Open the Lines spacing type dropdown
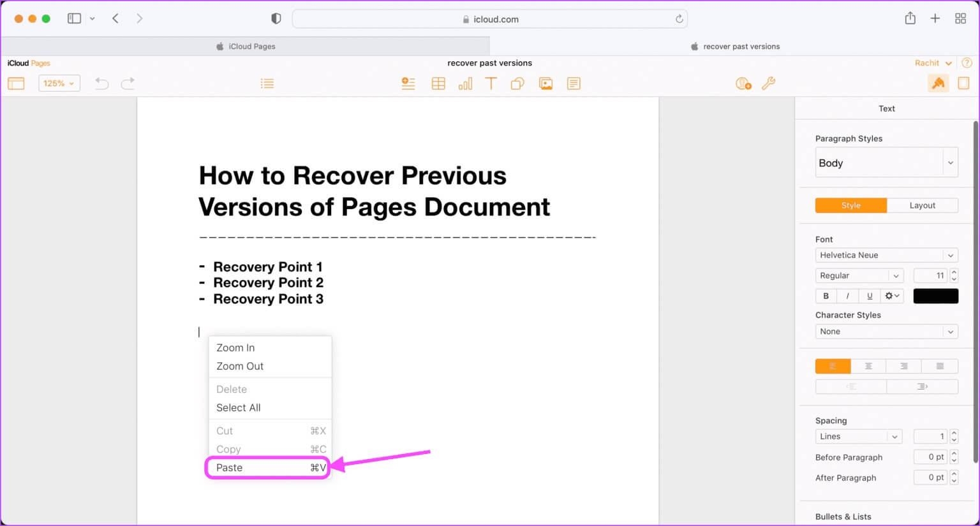This screenshot has height=526, width=980. pos(859,437)
